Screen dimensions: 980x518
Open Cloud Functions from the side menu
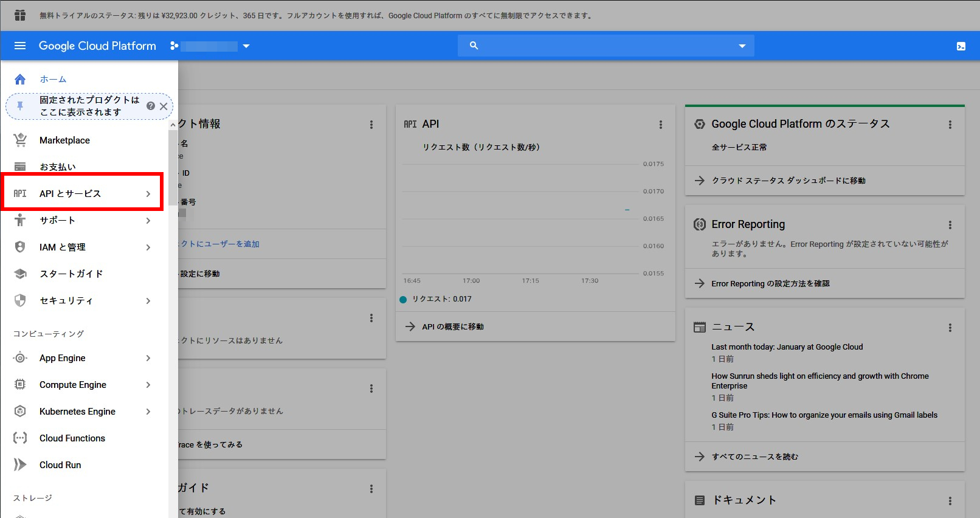tap(72, 438)
